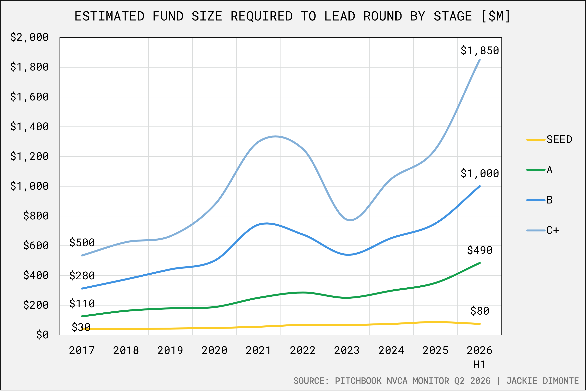Click the 2021 x-axis label
586x392 pixels.
258,350
